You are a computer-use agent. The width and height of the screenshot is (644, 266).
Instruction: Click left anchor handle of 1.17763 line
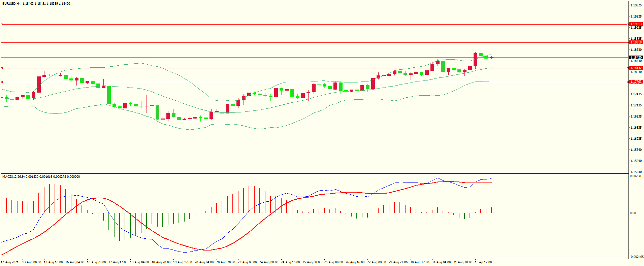2,82
